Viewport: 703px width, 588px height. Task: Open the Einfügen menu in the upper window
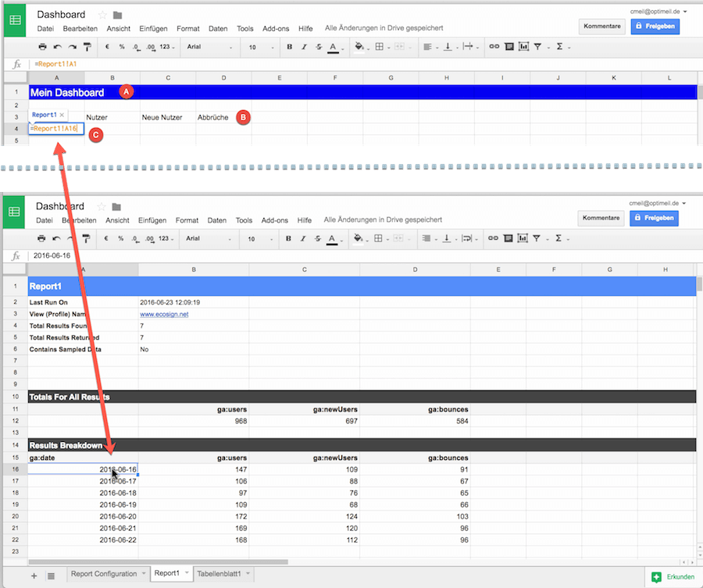[153, 28]
